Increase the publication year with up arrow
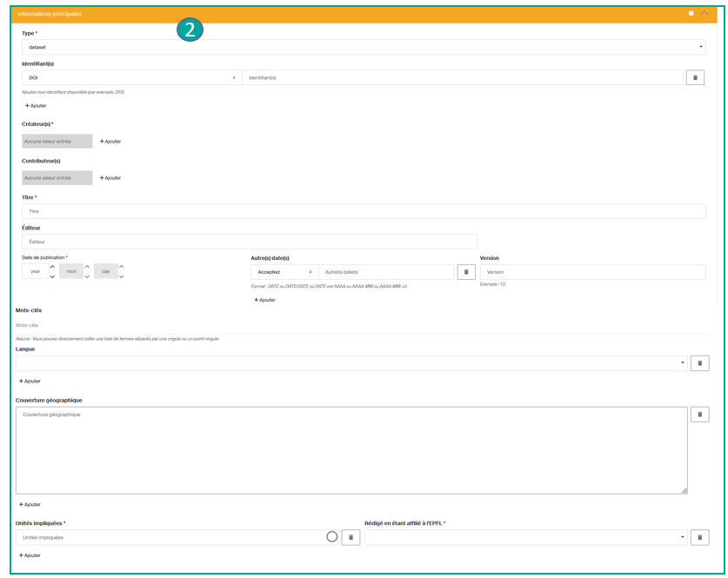The width and height of the screenshot is (728, 578). click(x=52, y=267)
